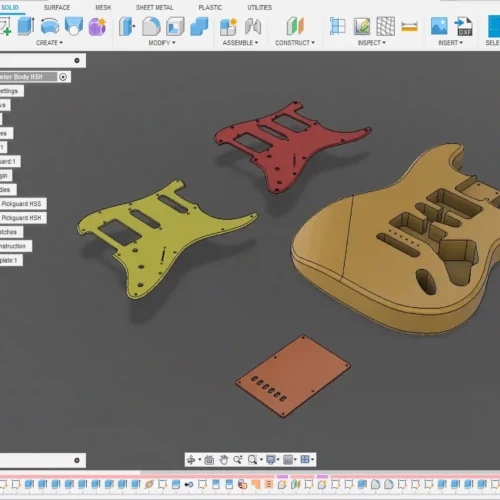This screenshot has width=500, height=500.
Task: Collapse the browser panel using its dot button
Action: point(77,60)
